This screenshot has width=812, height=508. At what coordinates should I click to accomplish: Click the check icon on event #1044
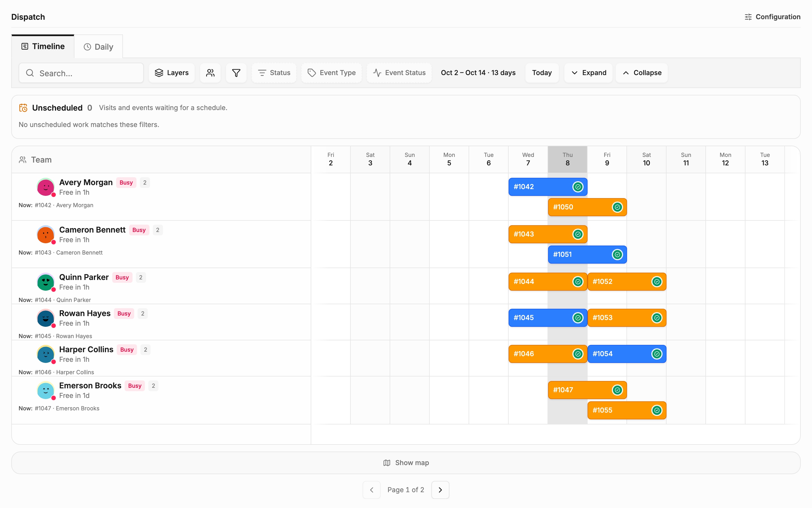click(578, 282)
